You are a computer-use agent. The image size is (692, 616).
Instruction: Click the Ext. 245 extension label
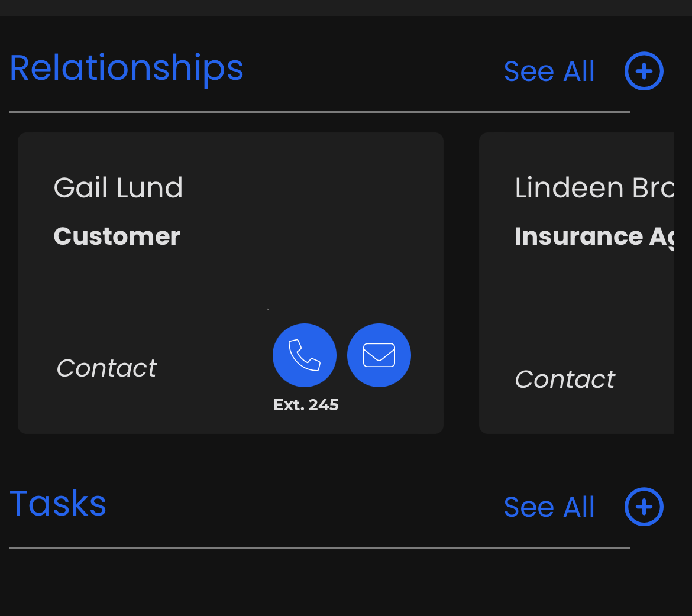(306, 404)
